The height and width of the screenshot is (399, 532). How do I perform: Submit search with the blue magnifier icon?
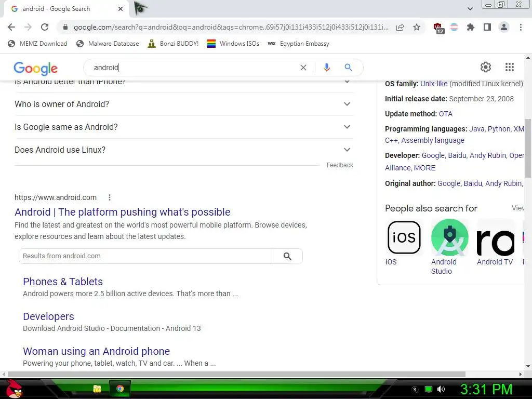(348, 68)
